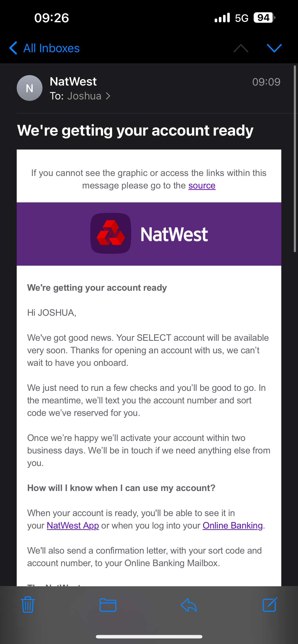
Task: Open the source link
Action: click(202, 185)
